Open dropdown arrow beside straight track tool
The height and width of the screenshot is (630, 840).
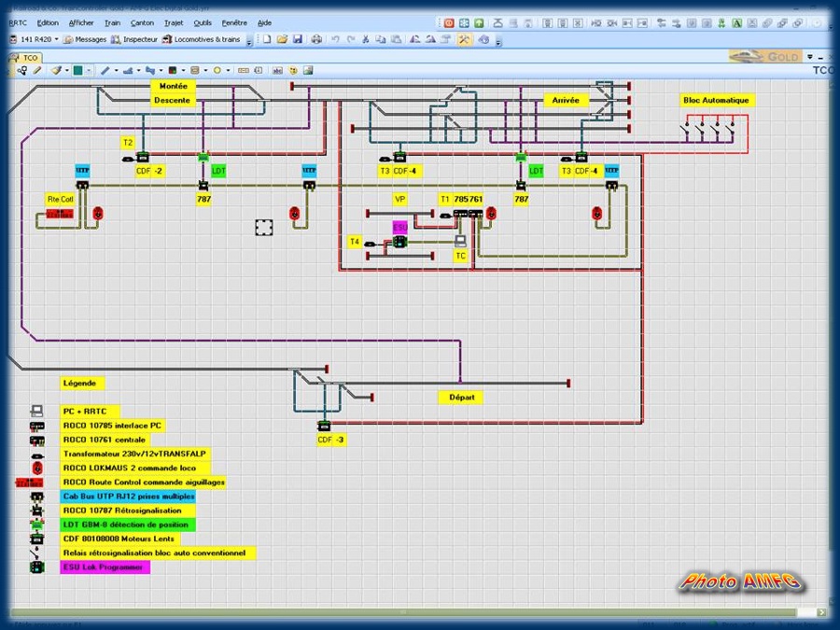116,70
